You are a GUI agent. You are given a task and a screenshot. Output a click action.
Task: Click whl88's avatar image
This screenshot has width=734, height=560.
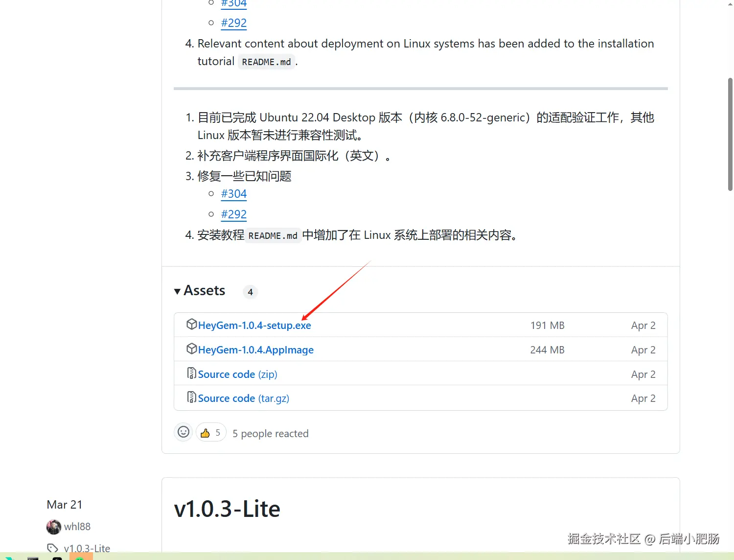[54, 527]
